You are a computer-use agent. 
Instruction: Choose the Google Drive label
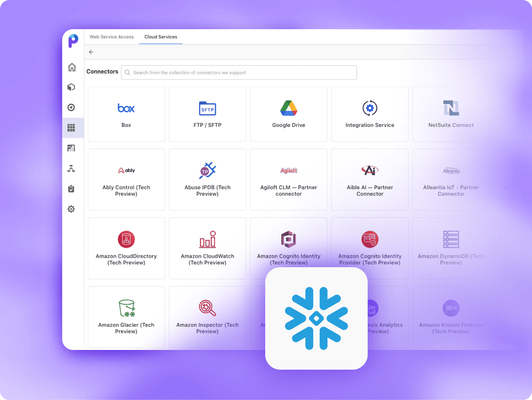click(x=289, y=125)
